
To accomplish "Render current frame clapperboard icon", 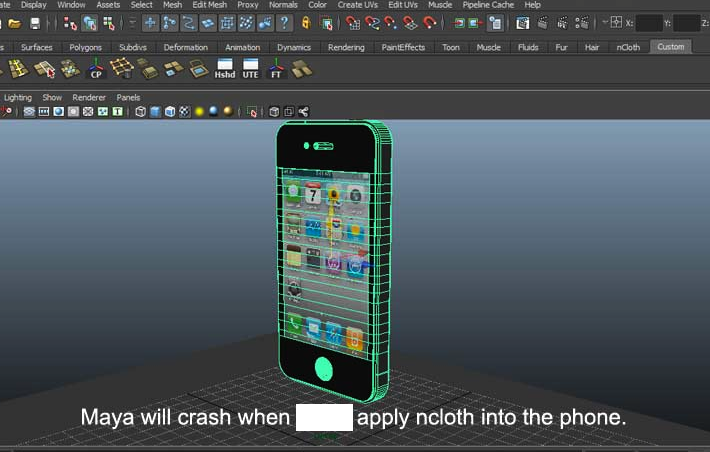I will [x=542, y=23].
